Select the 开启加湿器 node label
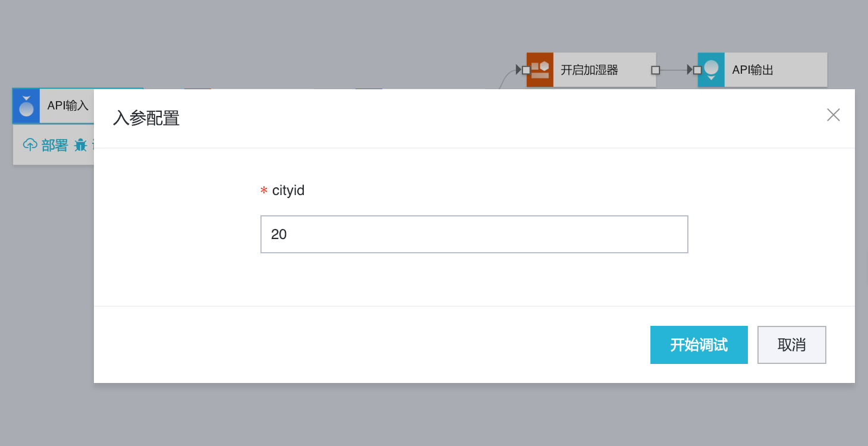868x446 pixels. [589, 70]
